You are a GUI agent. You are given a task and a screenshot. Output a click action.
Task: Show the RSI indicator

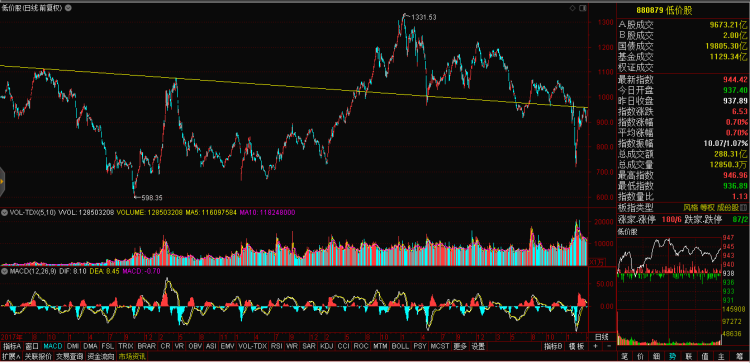[x=276, y=346]
